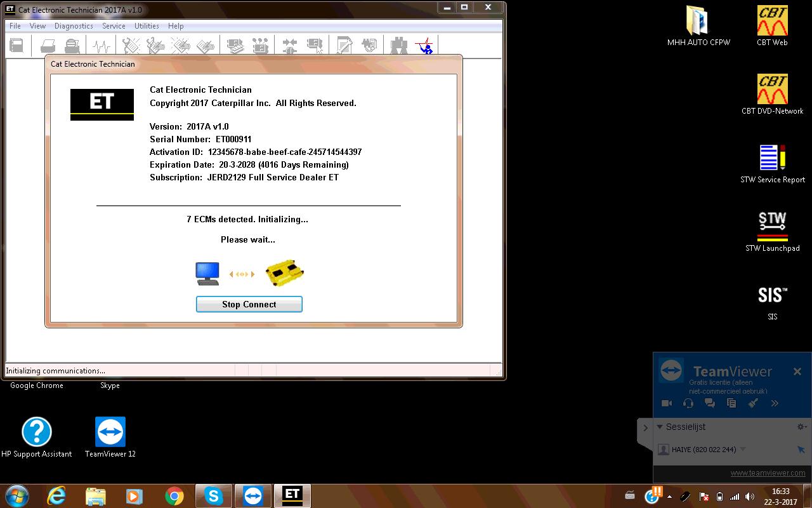Open Windows Explorer from the taskbar
Image resolution: width=812 pixels, height=508 pixels.
[96, 496]
